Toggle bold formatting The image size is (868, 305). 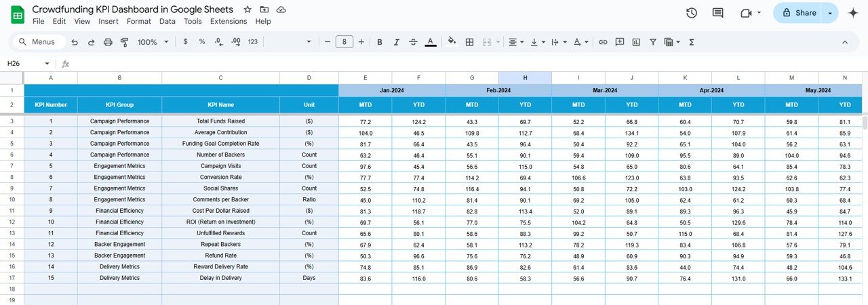tap(380, 42)
